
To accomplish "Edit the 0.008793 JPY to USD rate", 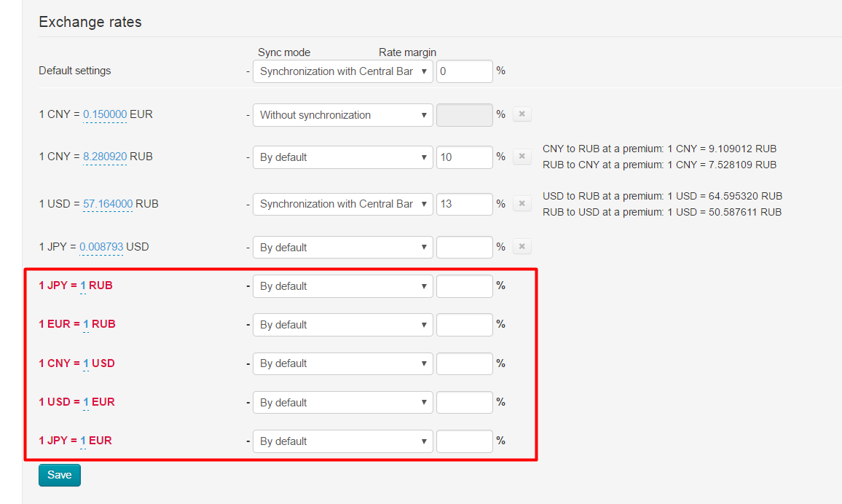I will (x=101, y=247).
